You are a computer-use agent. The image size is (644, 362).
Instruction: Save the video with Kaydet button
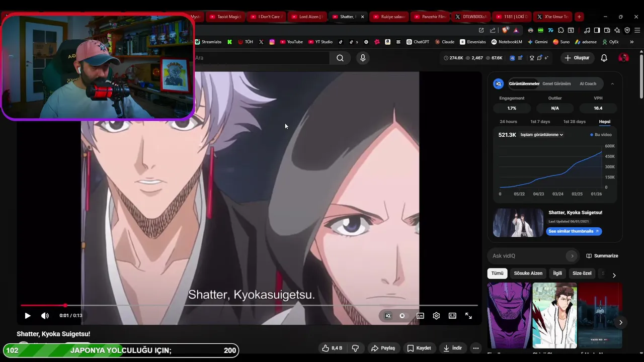coord(419,348)
